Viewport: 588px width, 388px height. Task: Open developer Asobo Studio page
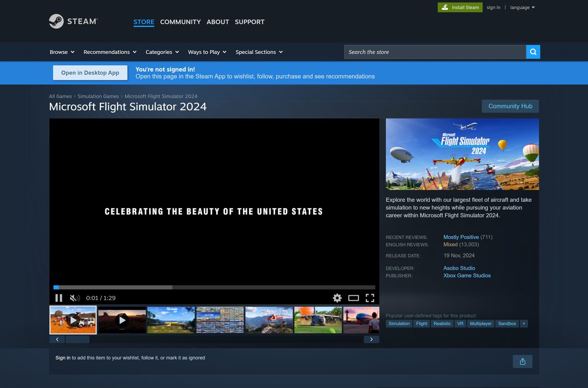click(459, 268)
